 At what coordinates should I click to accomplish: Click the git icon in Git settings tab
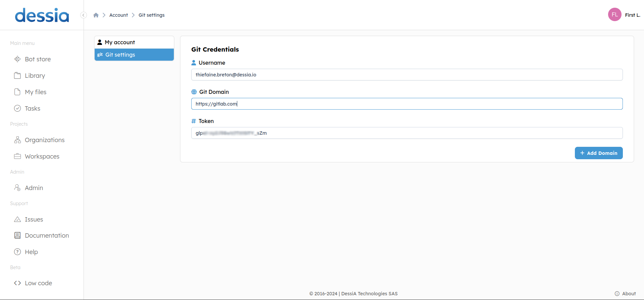coord(100,55)
